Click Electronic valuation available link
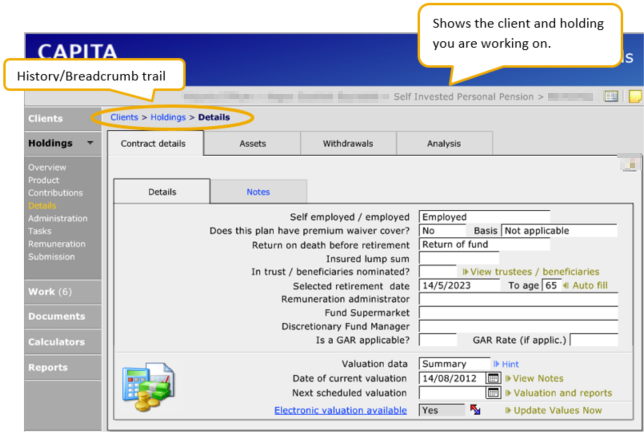 pyautogui.click(x=340, y=410)
